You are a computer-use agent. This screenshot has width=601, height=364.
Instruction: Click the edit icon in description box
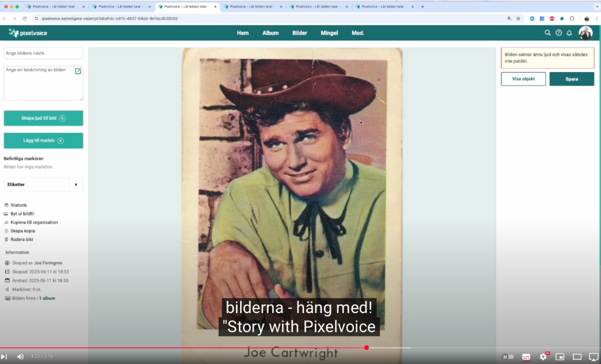tap(78, 71)
